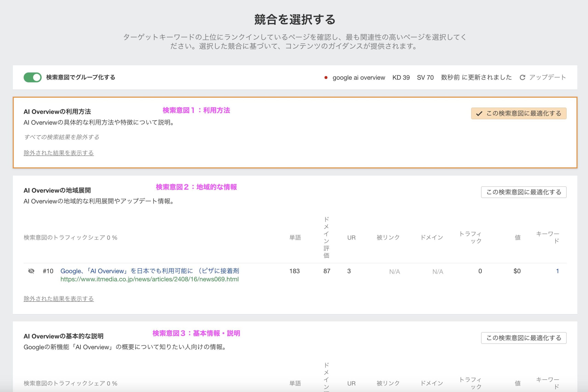Toggle the 検索意図でグループ化する switch
This screenshot has width=588, height=392.
(x=32, y=77)
